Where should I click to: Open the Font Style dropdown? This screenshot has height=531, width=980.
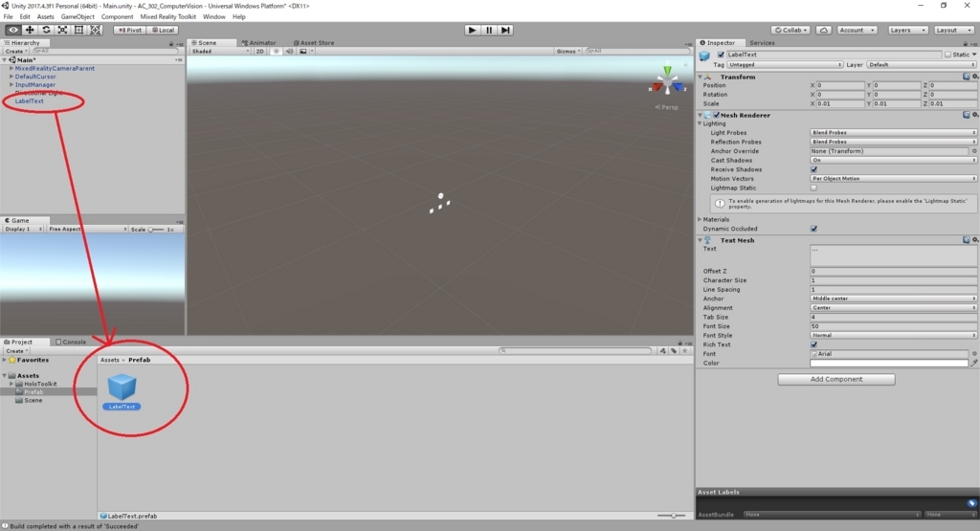893,336
